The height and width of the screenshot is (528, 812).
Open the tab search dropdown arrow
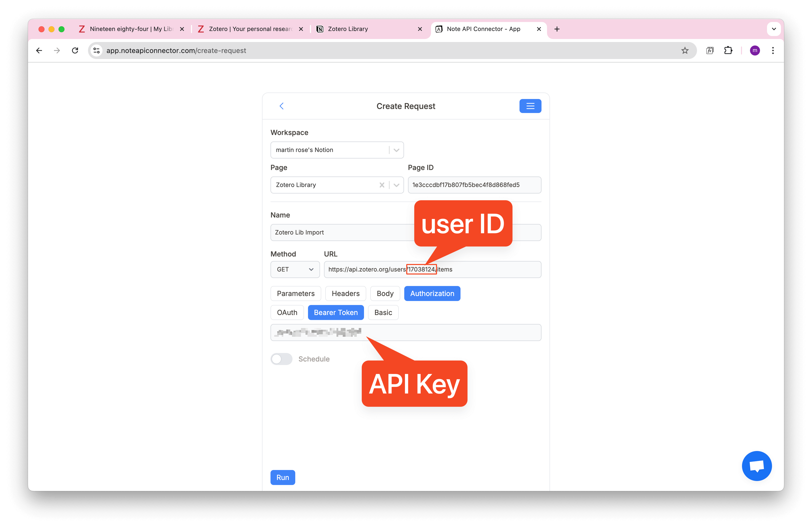click(x=774, y=29)
